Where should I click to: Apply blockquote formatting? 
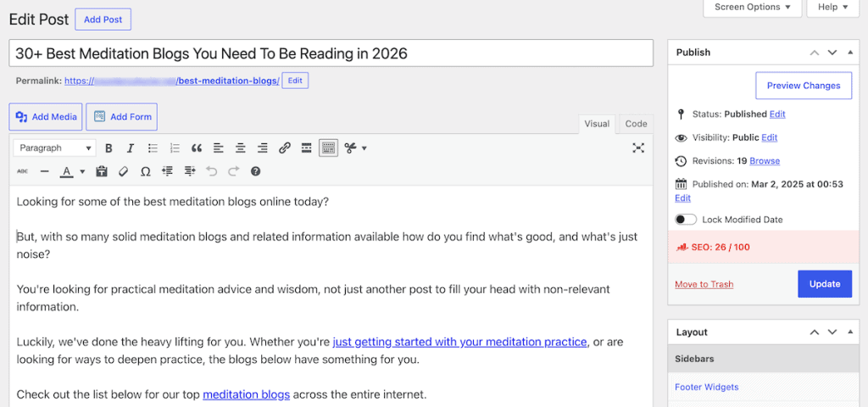point(197,148)
